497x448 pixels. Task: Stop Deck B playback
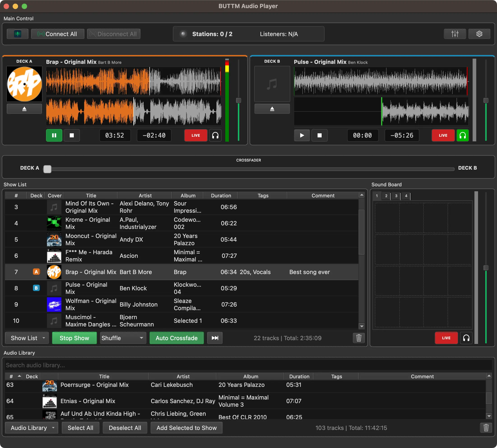319,135
